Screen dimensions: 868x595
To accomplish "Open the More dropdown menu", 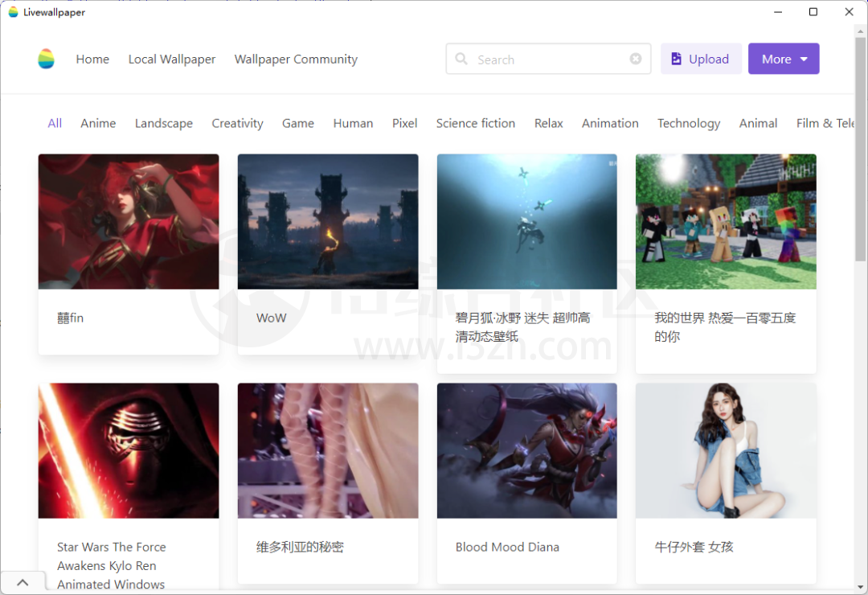I will [784, 59].
